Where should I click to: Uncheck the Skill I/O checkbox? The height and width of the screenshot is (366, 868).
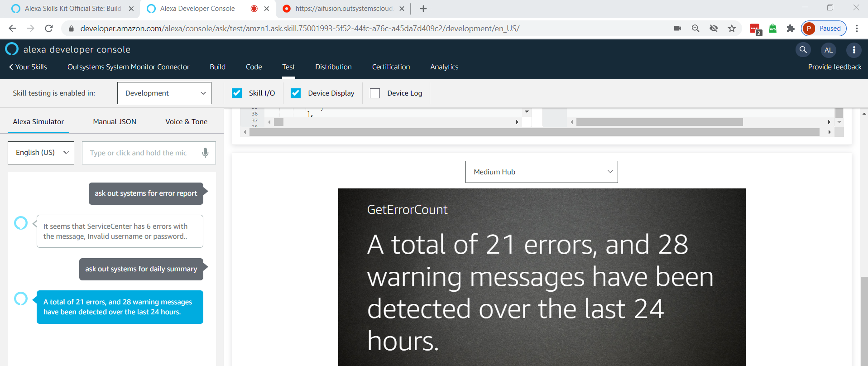click(237, 93)
